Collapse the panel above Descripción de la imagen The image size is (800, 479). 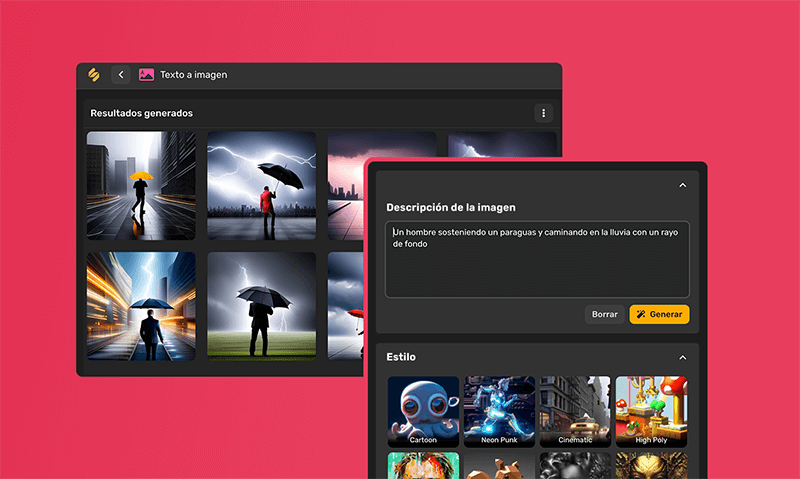pos(683,185)
